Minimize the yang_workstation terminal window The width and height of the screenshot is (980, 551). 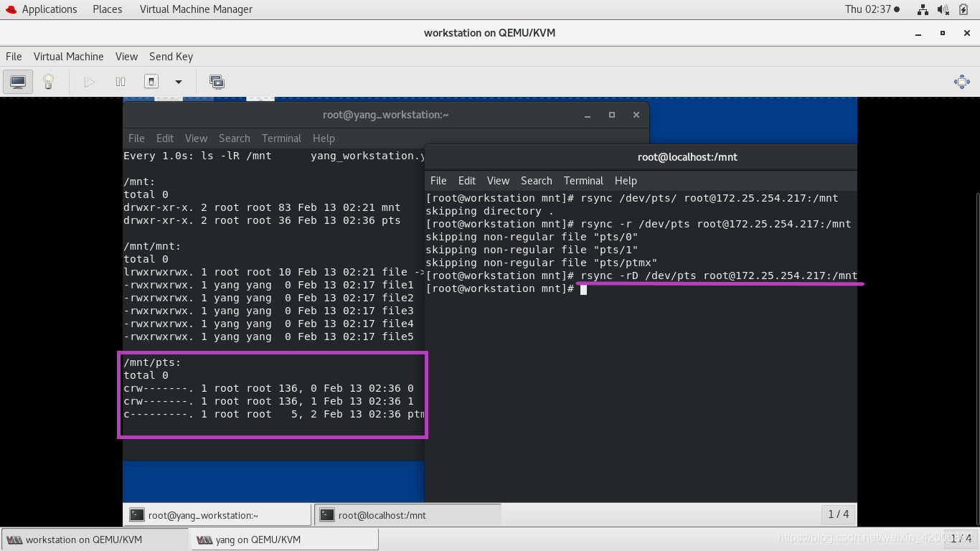click(588, 115)
